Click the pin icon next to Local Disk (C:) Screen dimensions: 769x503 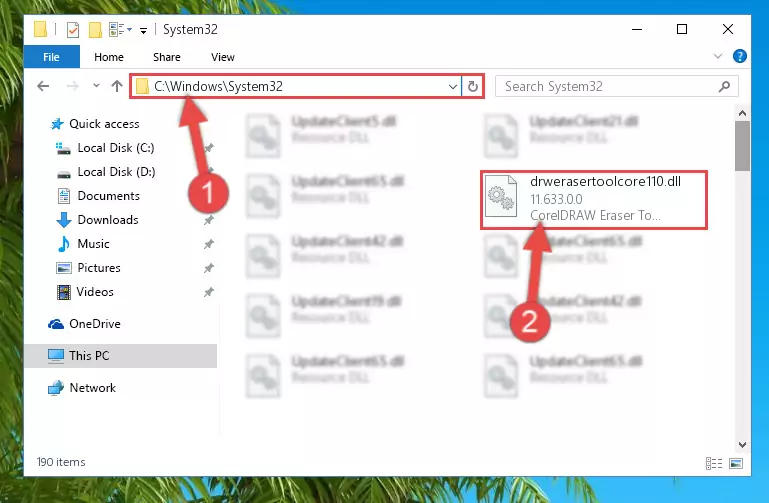pos(209,148)
